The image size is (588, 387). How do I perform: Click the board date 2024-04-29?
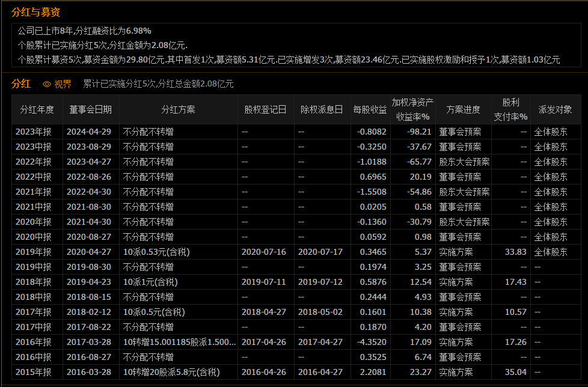tap(89, 132)
